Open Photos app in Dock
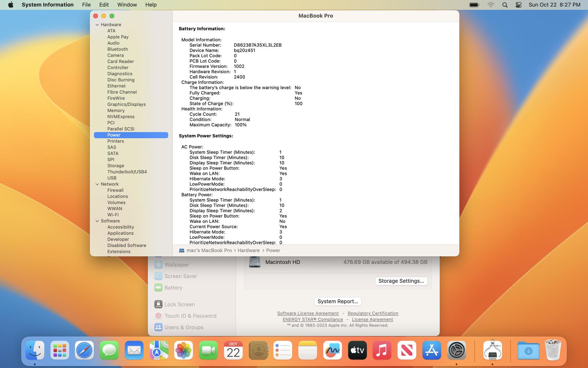 184,350
